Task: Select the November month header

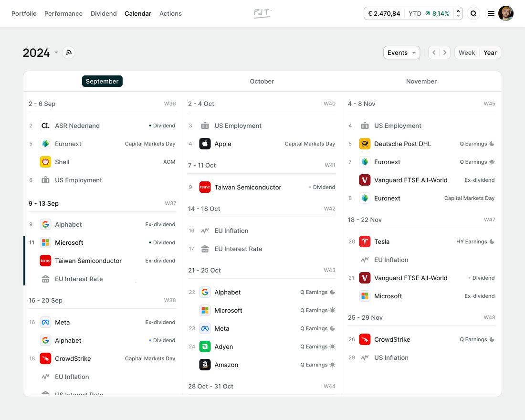Action: (x=421, y=81)
